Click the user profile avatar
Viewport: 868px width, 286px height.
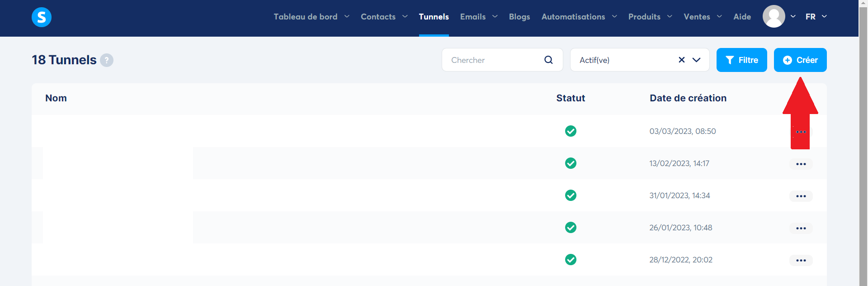(774, 16)
